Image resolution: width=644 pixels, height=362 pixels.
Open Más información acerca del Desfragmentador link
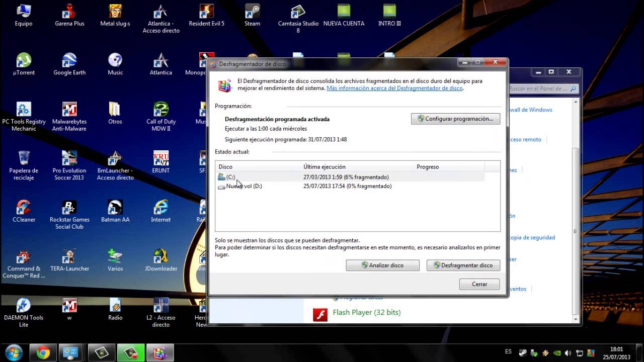coord(394,88)
